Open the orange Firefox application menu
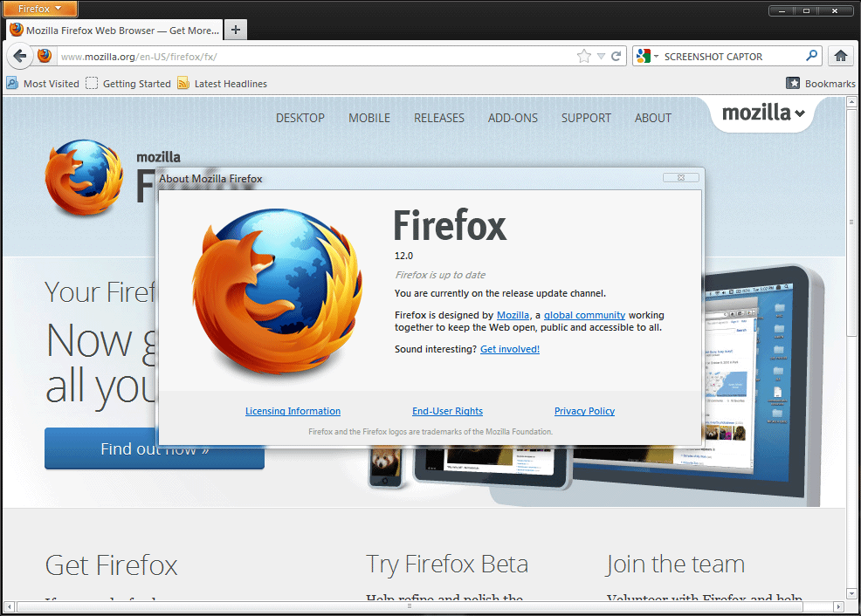Viewport: 861px width, 616px height. pyautogui.click(x=40, y=9)
